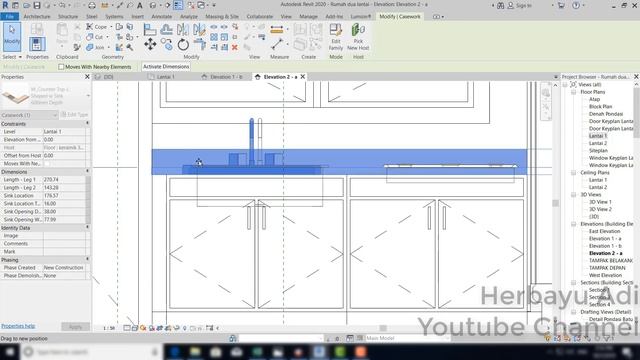Open TAMPAK DEPAN view in Project Browser
This screenshot has height=360, width=640.
click(x=607, y=268)
